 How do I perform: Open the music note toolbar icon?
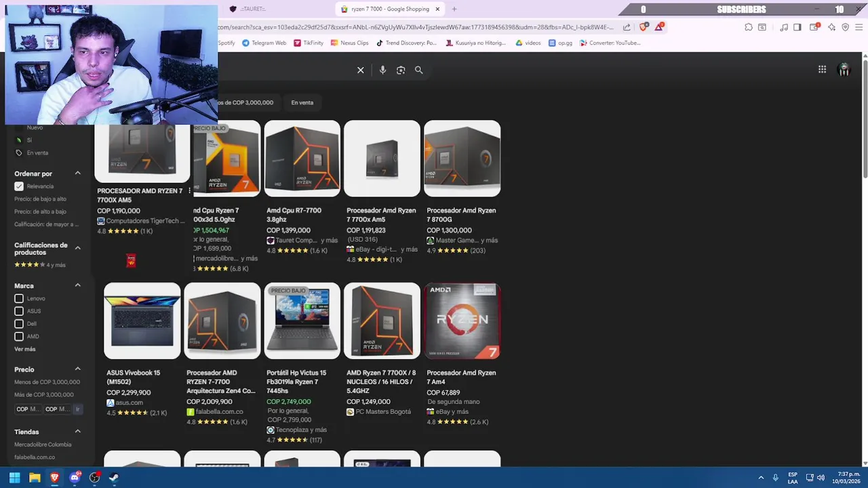click(x=784, y=27)
